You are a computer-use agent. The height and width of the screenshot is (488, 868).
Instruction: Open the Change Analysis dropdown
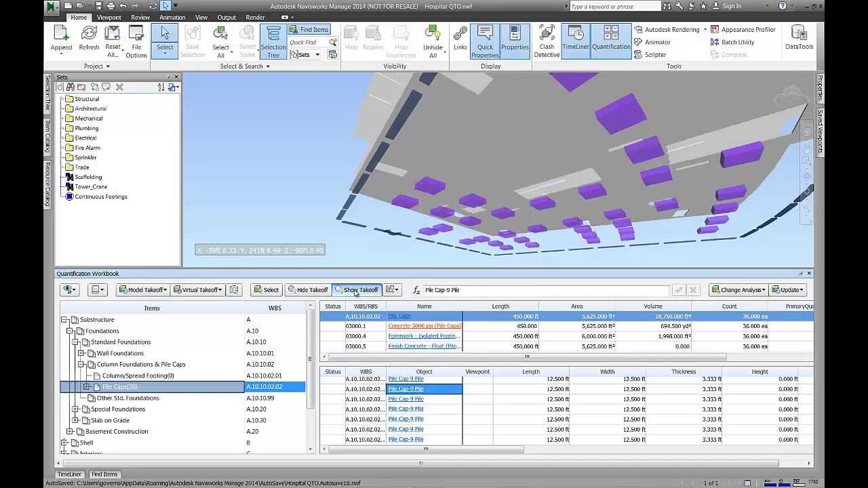tap(738, 290)
